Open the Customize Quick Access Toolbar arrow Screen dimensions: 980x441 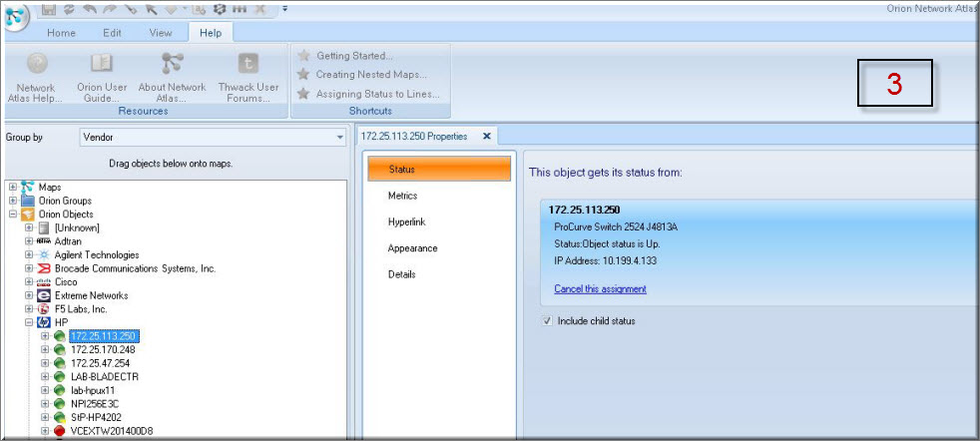click(285, 9)
